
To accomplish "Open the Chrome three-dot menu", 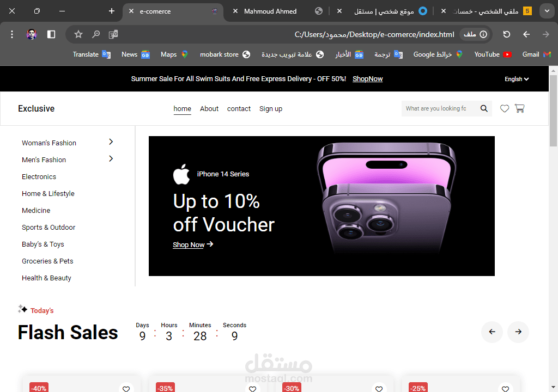I will [12, 34].
